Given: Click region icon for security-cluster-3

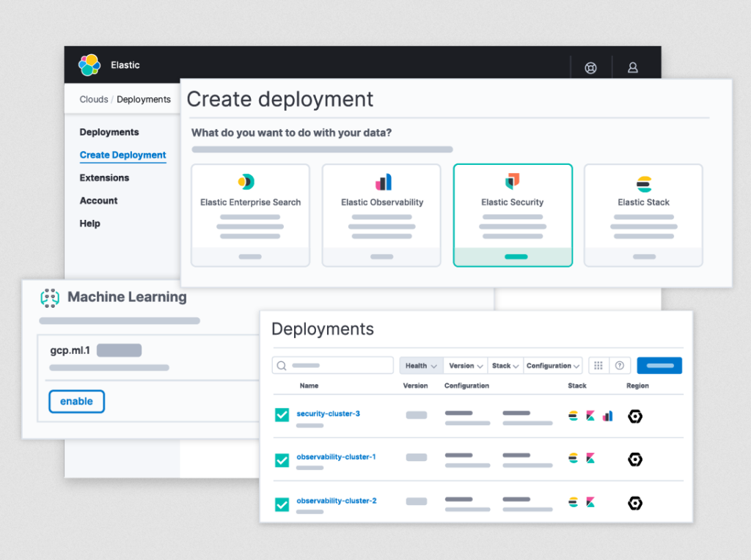Looking at the screenshot, I should pyautogui.click(x=635, y=416).
